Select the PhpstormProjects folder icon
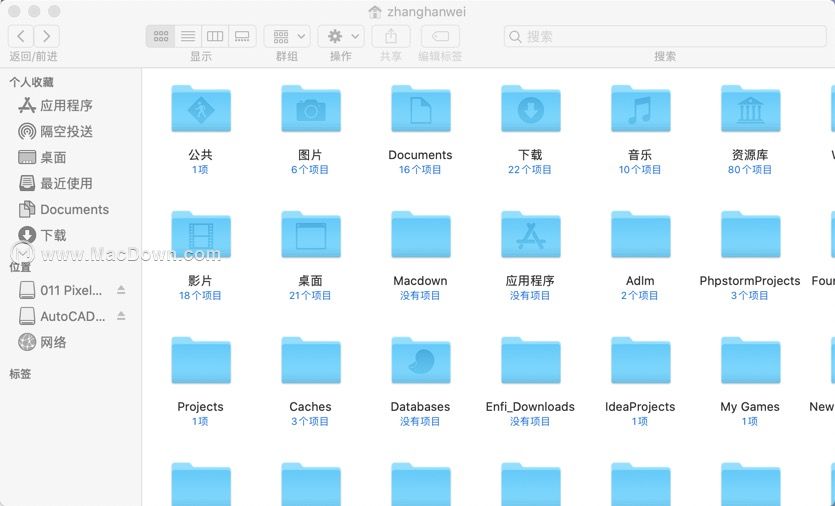 (x=751, y=234)
